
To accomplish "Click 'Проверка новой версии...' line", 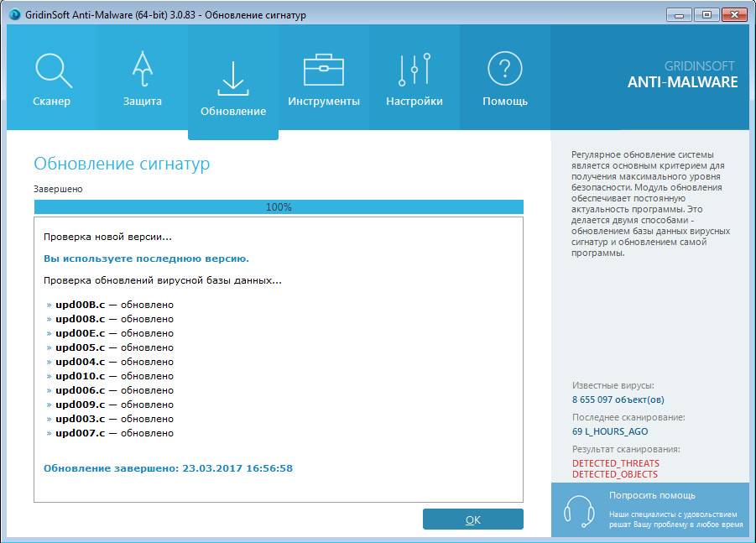I will pos(107,237).
